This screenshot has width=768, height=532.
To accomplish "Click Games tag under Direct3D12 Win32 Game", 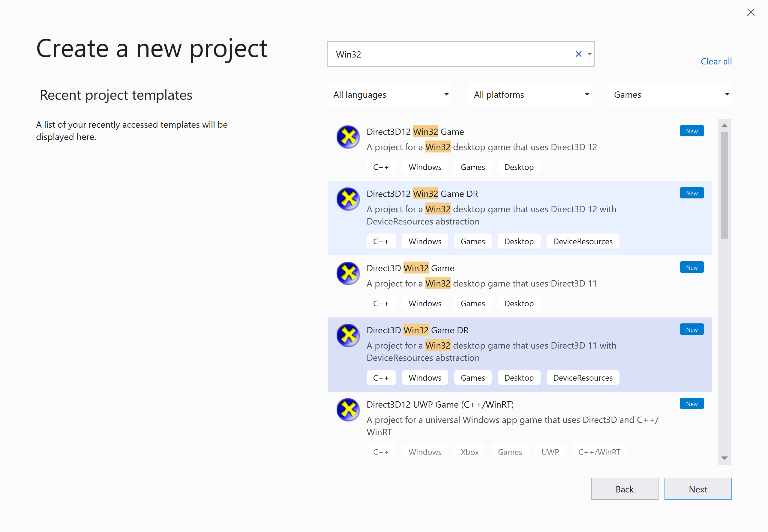I will [472, 167].
